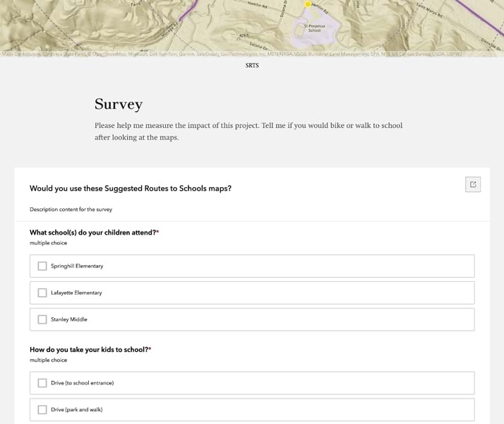This screenshot has width=504, height=424.
Task: Select the Lafayette Elementary option
Action: pos(42,293)
